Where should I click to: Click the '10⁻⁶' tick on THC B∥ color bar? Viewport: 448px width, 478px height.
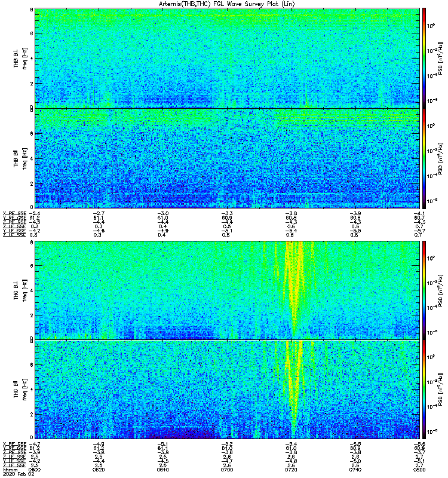pos(431,431)
